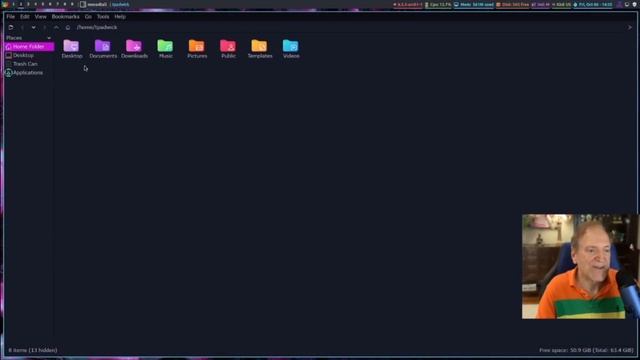This screenshot has width=640, height=360.
Task: Open the Help menu
Action: tap(120, 17)
